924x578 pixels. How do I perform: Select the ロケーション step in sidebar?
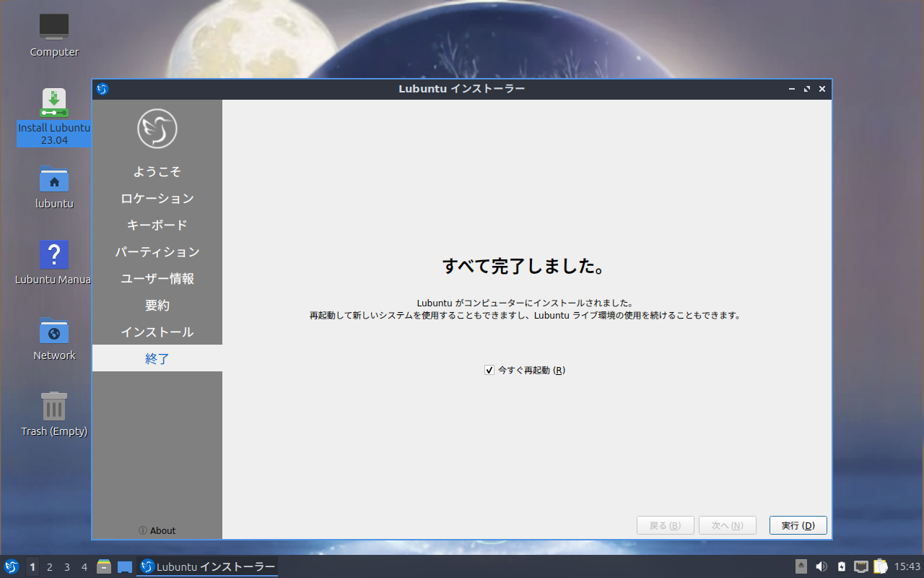coord(157,198)
